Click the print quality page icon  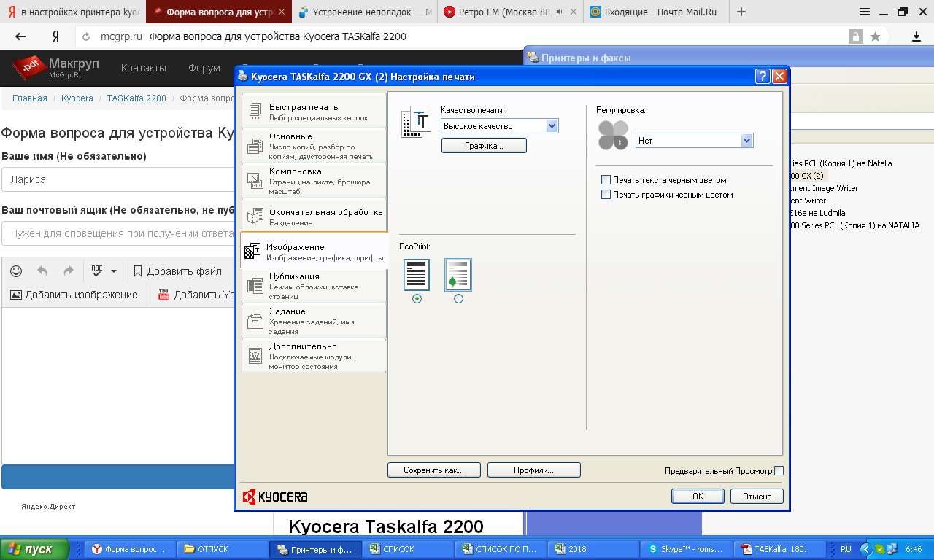417,122
